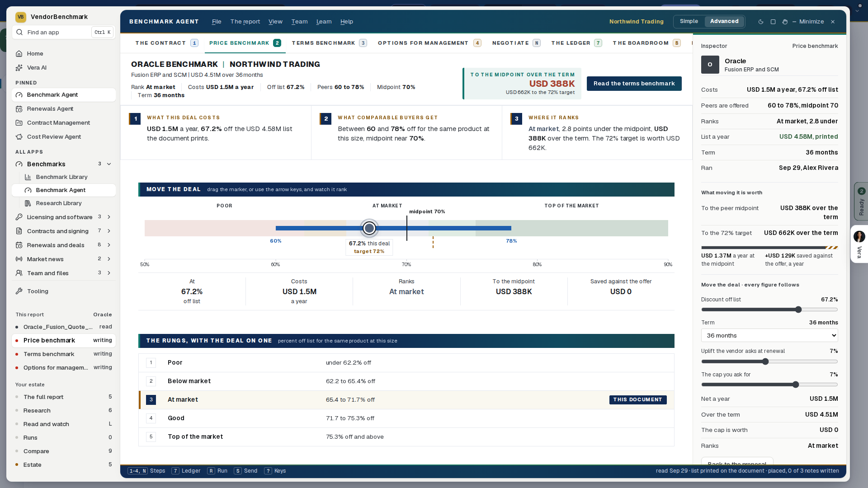Select Good rung row

[406, 418]
